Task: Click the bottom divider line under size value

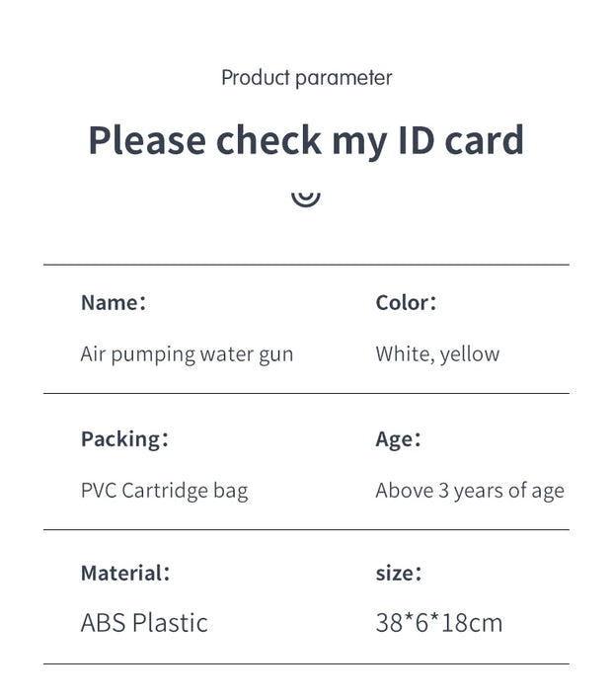Action: tap(306, 663)
